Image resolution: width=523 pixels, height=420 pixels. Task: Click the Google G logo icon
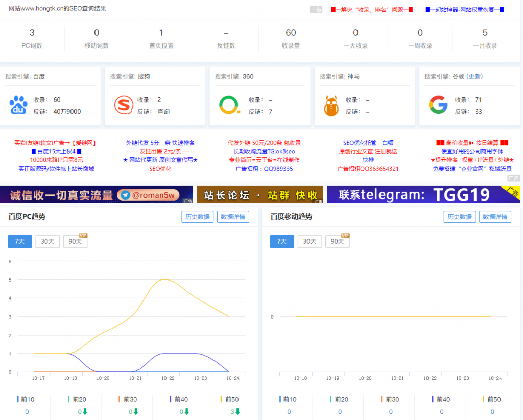tap(438, 105)
